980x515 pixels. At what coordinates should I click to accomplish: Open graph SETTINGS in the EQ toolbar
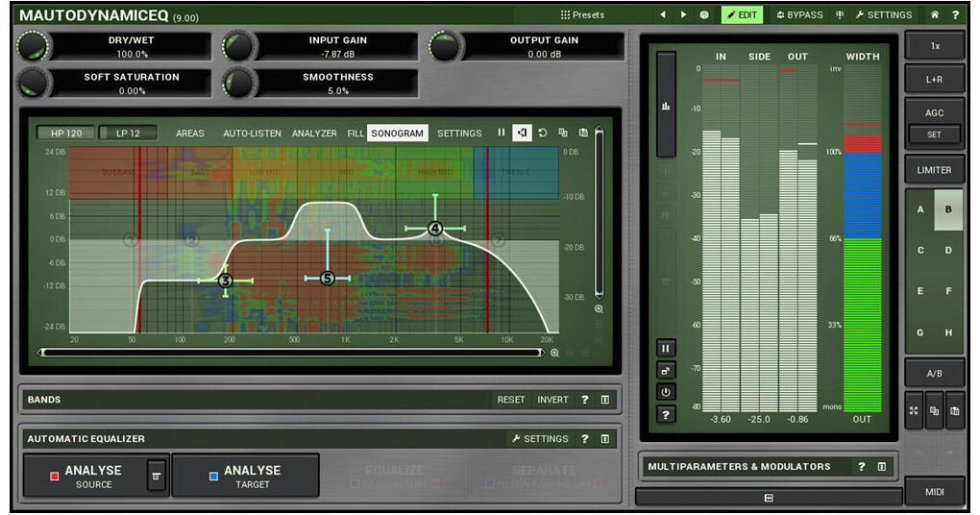(x=459, y=134)
